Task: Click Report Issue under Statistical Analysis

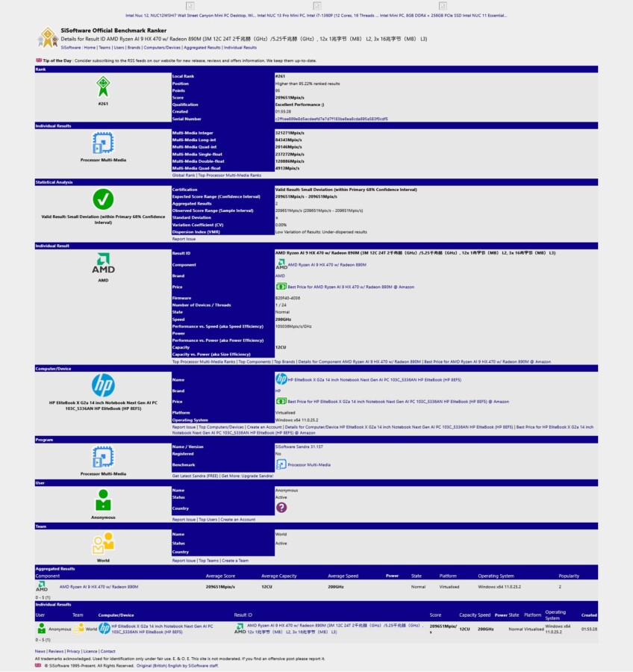Action: pos(184,239)
